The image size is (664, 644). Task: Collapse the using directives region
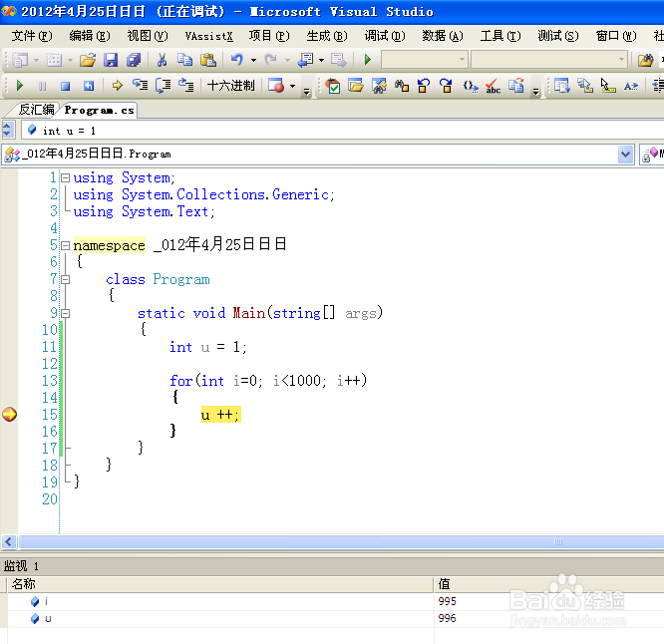(x=65, y=177)
